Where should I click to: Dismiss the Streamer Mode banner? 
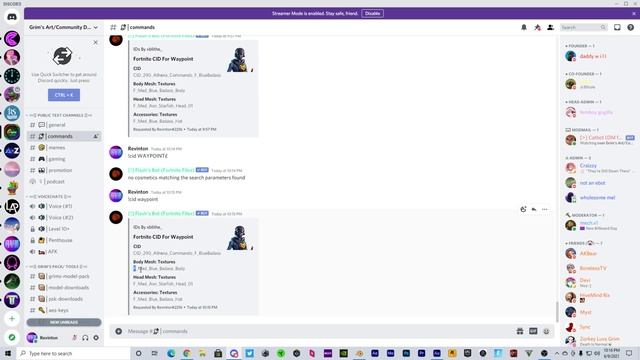tap(634, 13)
